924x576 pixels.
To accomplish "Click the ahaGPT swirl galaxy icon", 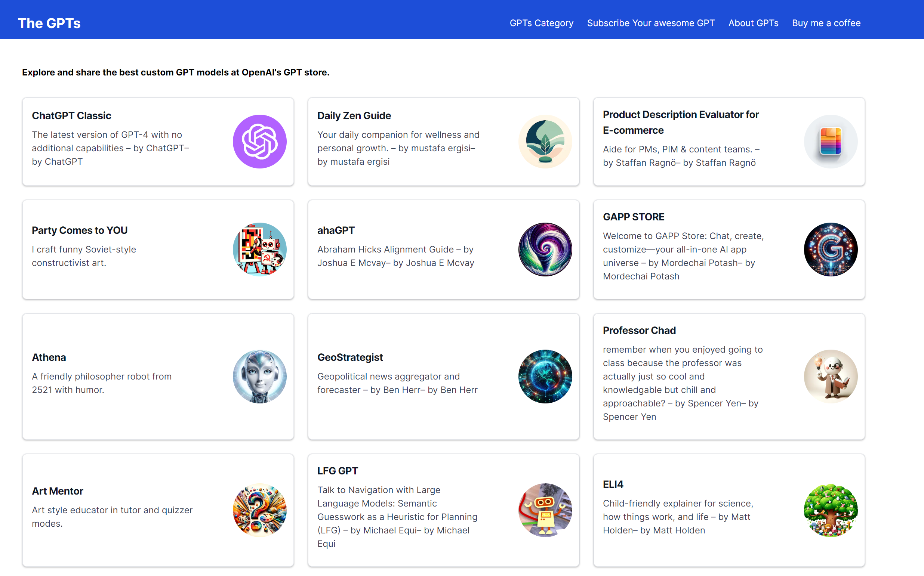I will [545, 249].
